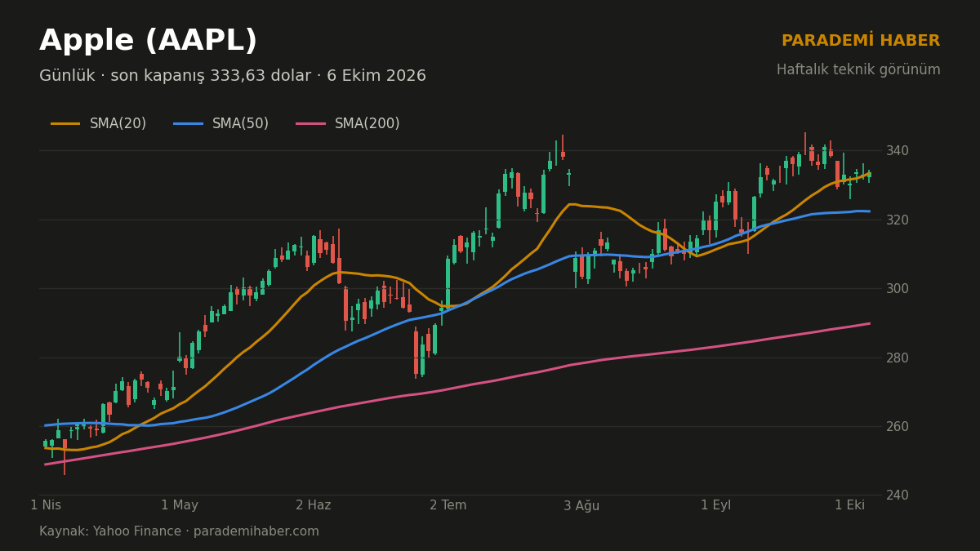Click the 1 Eki date label
980x551 pixels.
pyautogui.click(x=850, y=505)
